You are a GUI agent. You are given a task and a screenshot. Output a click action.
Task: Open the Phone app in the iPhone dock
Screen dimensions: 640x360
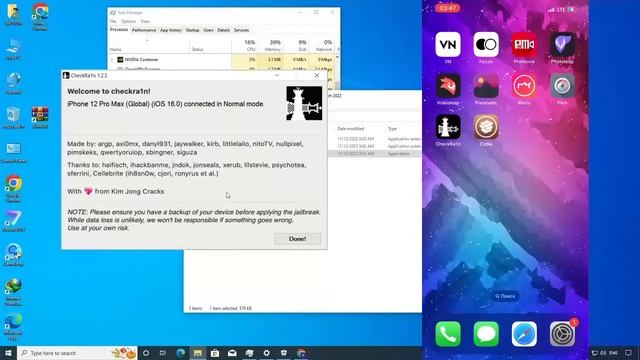[448, 334]
